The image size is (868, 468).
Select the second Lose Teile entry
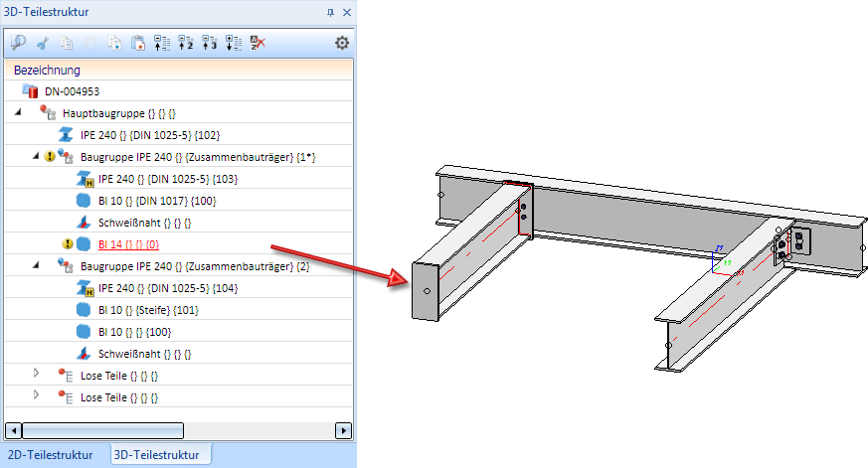[119, 397]
